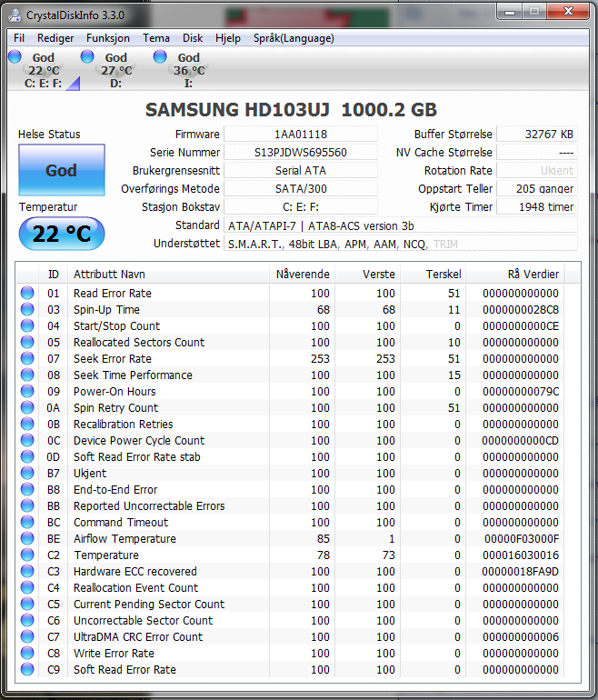Click the status orb for Read Error Rate
The image size is (598, 700).
click(x=27, y=293)
